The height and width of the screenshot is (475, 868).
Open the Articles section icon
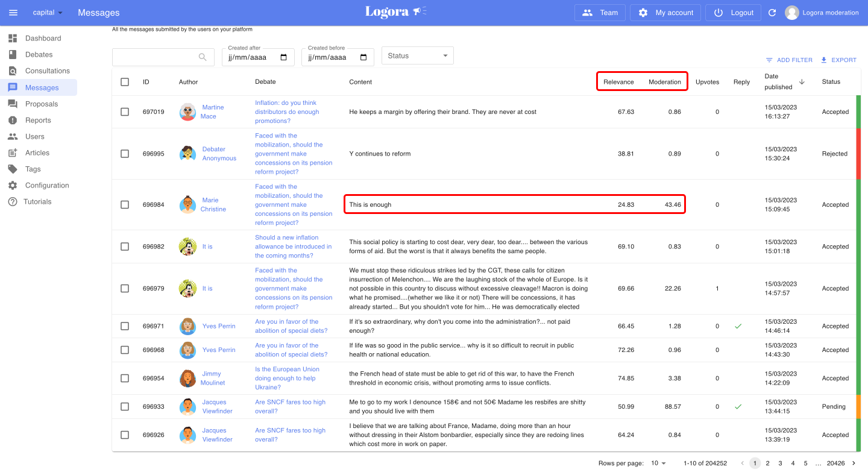[12, 153]
